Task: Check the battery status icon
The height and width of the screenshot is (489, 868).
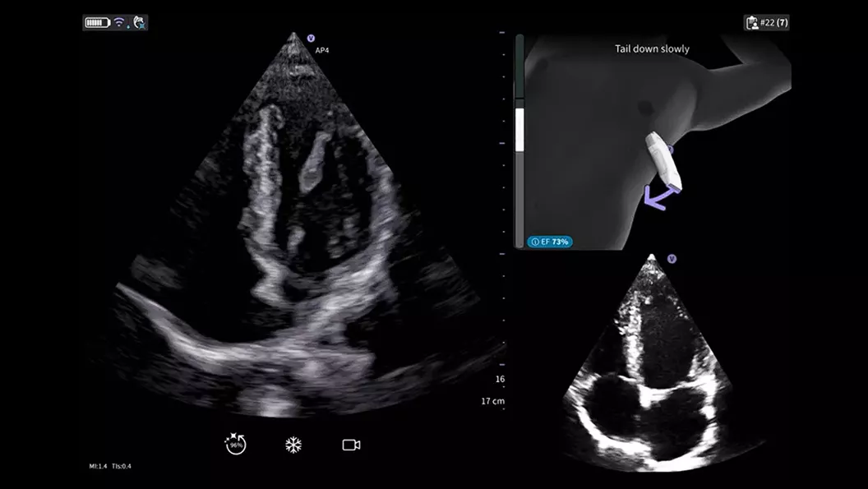Action: 98,23
